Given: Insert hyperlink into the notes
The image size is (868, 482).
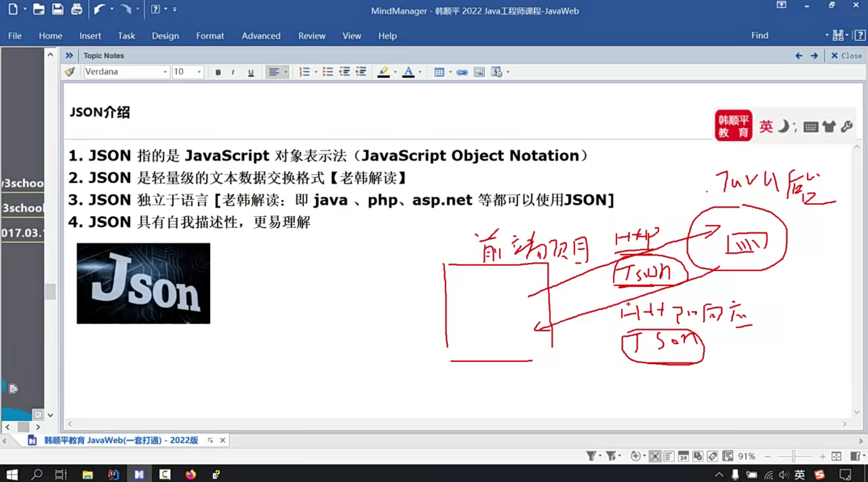Looking at the screenshot, I should coord(462,72).
